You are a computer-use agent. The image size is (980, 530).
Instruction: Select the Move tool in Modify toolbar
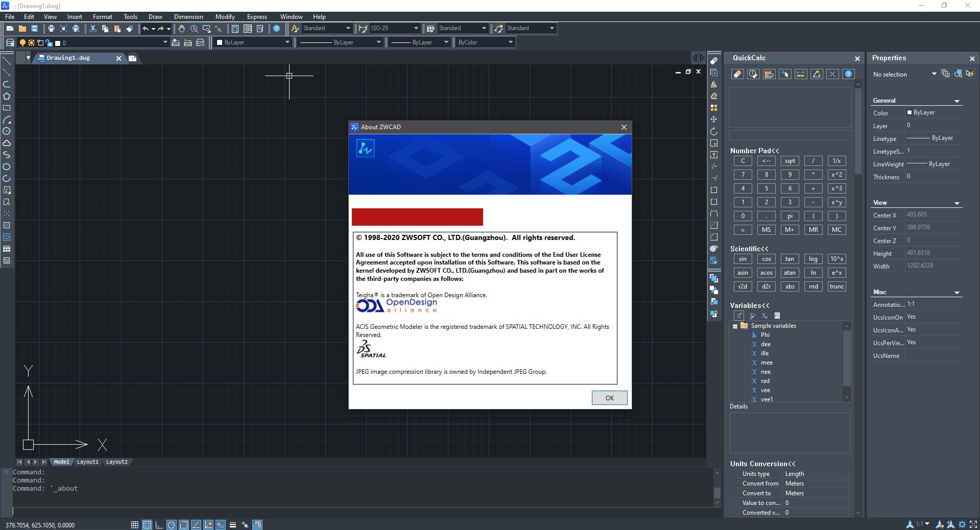click(x=714, y=119)
